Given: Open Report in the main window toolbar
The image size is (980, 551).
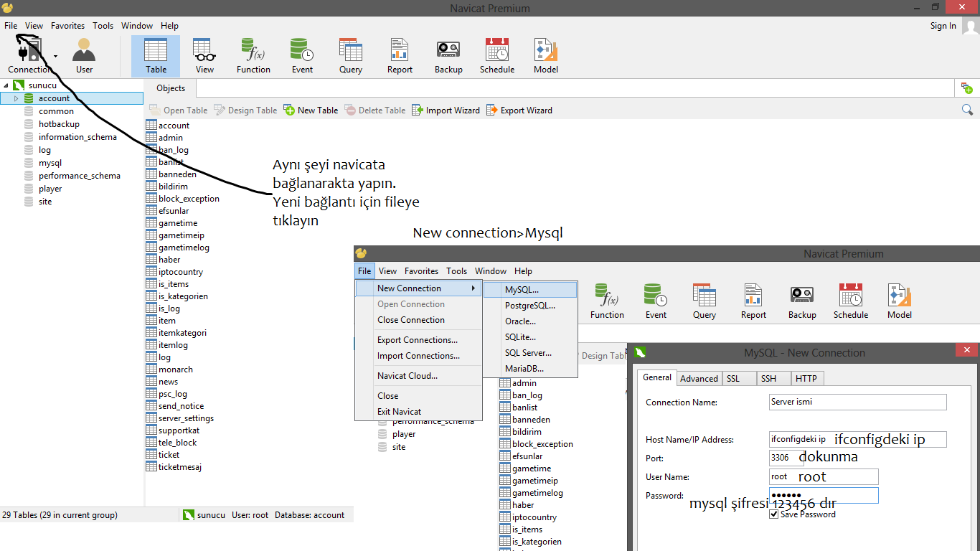Looking at the screenshot, I should pos(400,56).
